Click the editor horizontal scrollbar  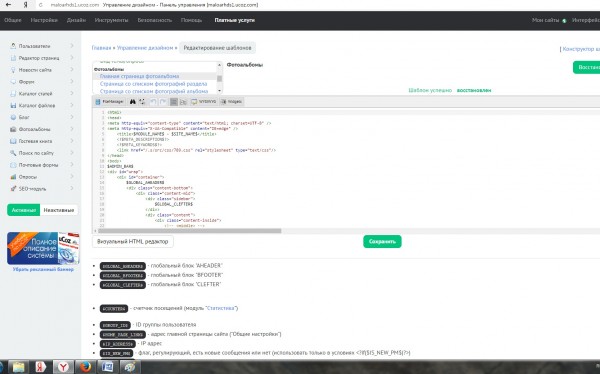click(x=189, y=231)
